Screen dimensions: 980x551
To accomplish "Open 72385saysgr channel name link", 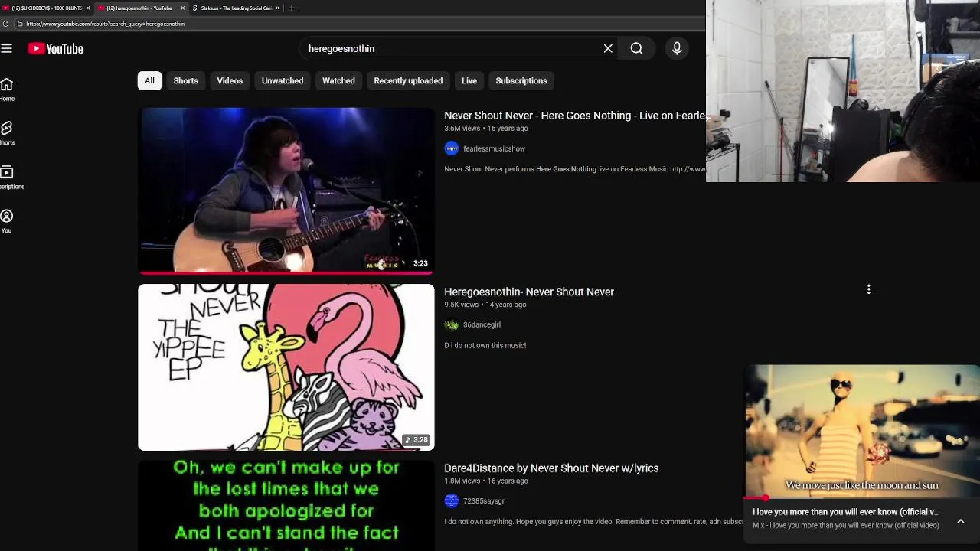I will pyautogui.click(x=484, y=500).
